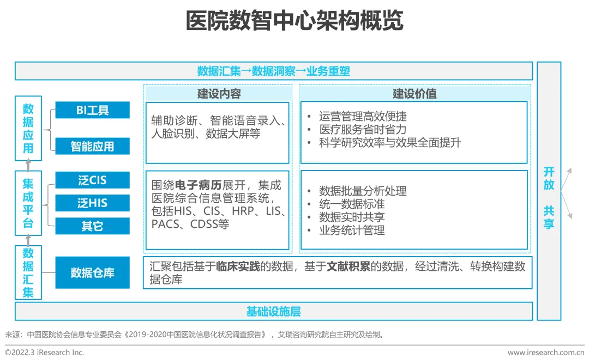Click bold text 文献积累

tap(348, 266)
